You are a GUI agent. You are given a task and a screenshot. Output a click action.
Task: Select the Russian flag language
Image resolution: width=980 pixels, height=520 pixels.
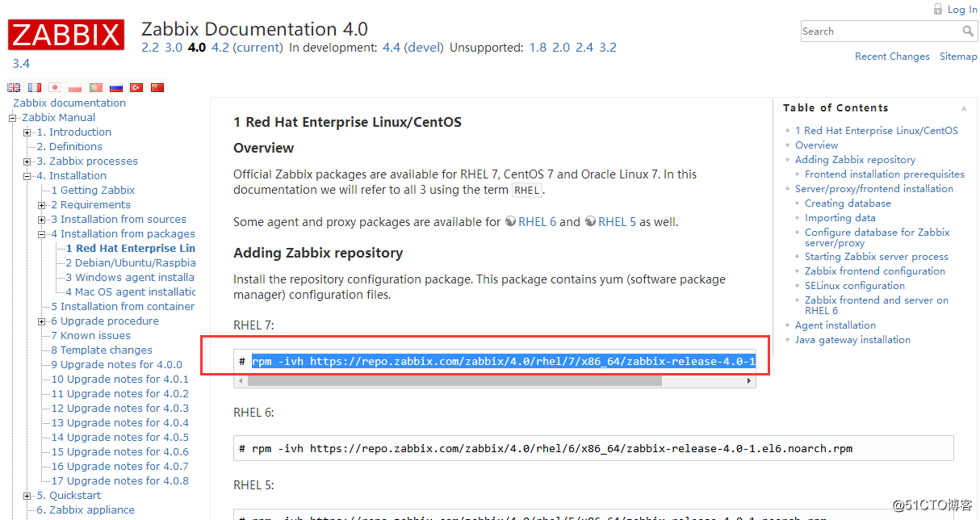pyautogui.click(x=116, y=87)
